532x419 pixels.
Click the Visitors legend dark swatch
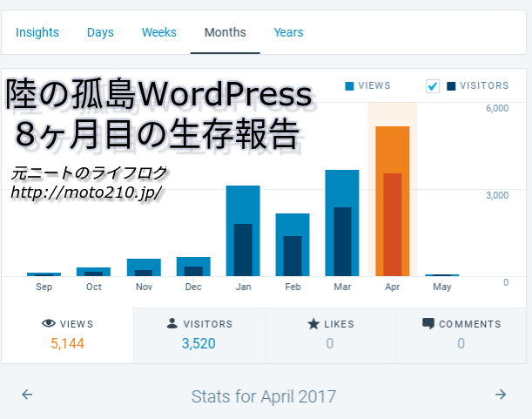451,86
